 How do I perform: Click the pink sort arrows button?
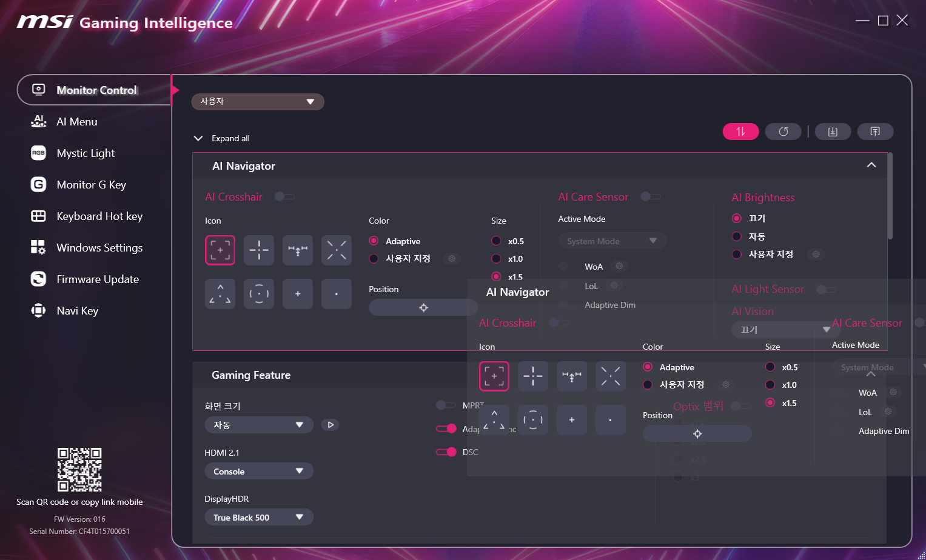coord(740,132)
